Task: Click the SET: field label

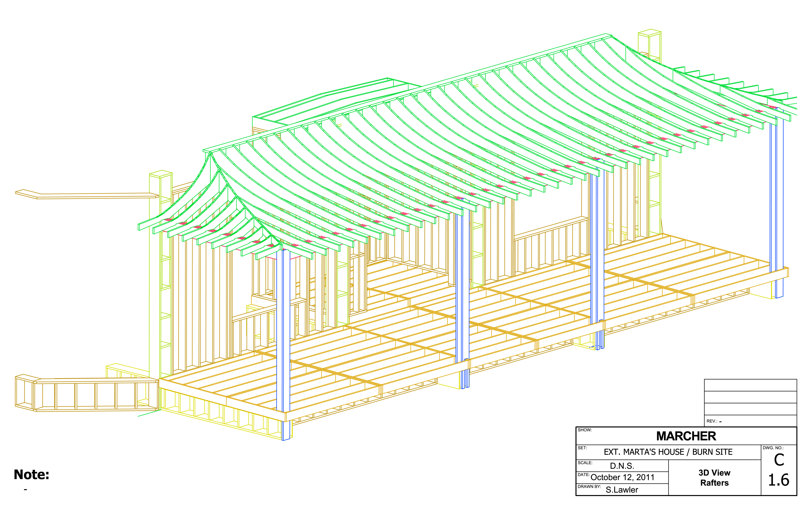Action: click(x=582, y=448)
